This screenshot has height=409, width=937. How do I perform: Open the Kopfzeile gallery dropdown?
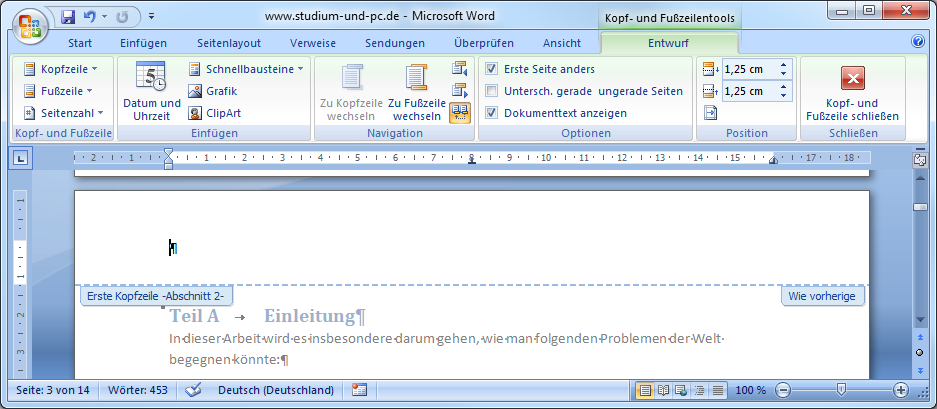tap(60, 69)
